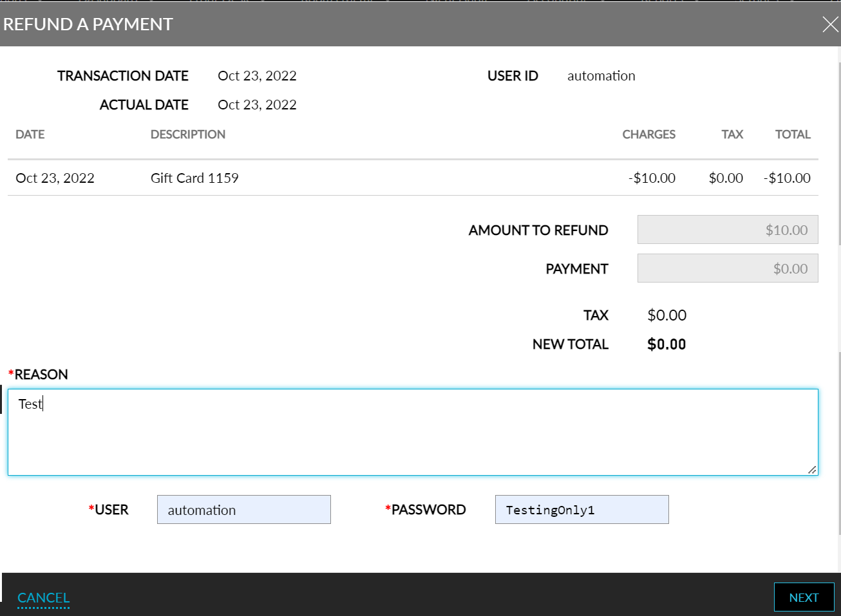841x616 pixels.
Task: Click the Actual Date value
Action: [x=257, y=105]
